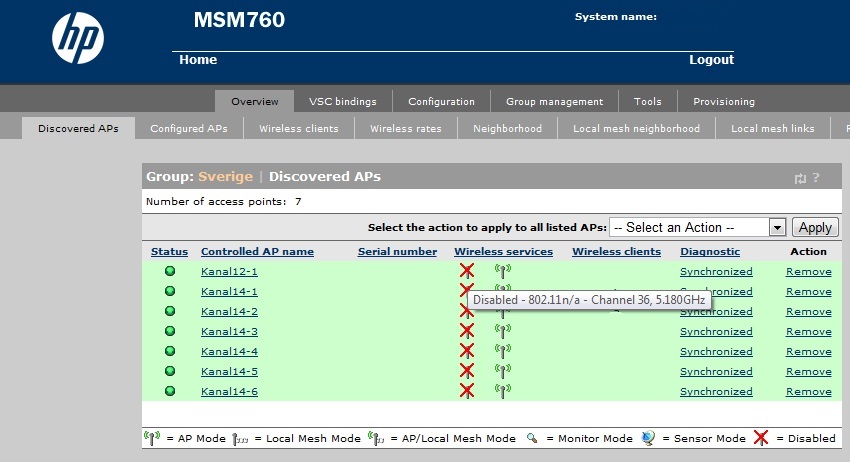850x462 pixels.
Task: Open the Kanal14-2 AP link
Action: point(229,312)
